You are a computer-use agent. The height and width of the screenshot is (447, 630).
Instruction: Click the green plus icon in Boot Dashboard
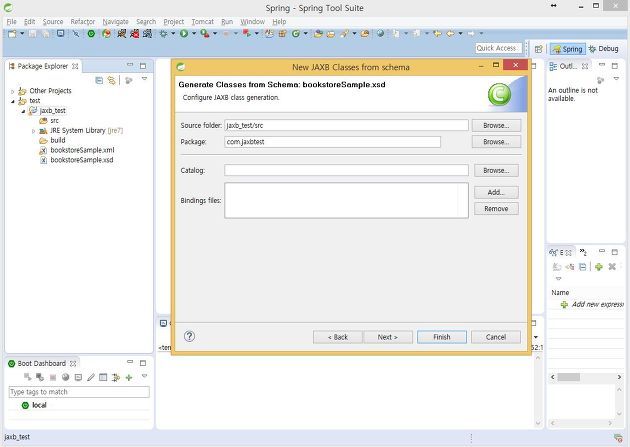point(129,377)
